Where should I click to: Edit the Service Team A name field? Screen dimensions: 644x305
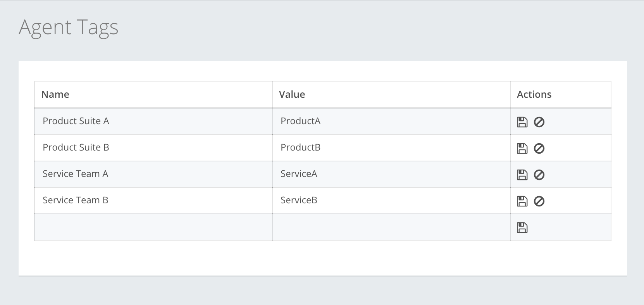[153, 174]
